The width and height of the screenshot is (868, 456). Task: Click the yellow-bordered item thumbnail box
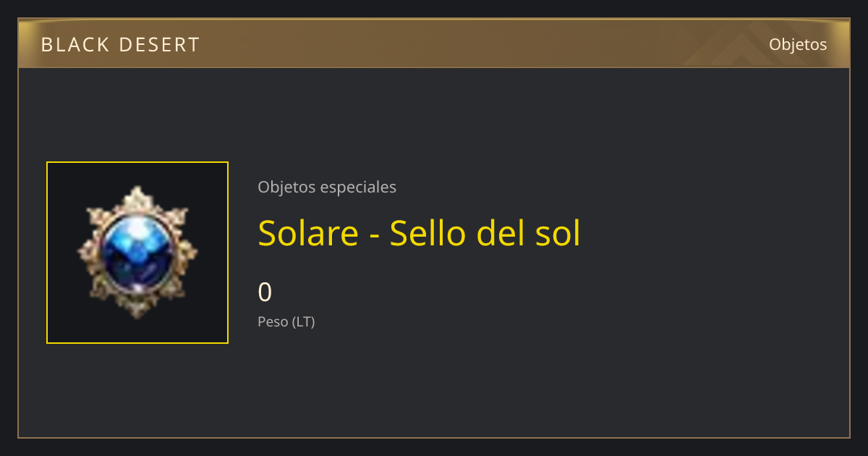point(137,253)
